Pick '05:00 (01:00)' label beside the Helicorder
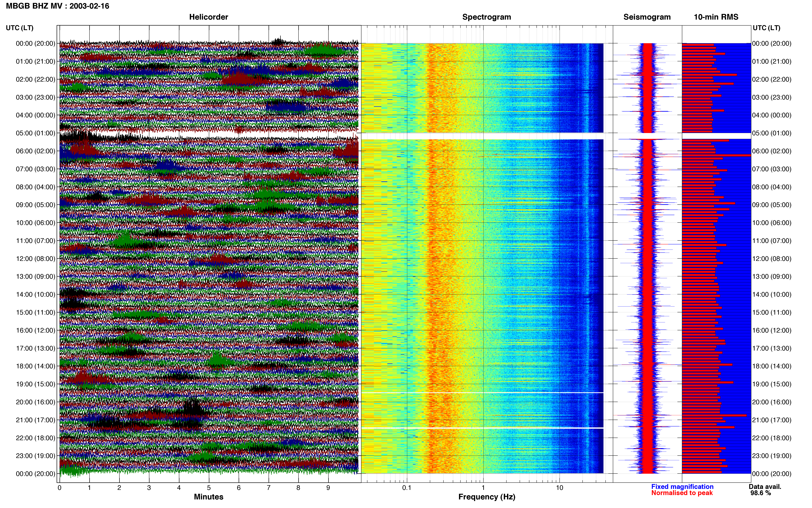This screenshot has height=508, width=812. point(36,133)
